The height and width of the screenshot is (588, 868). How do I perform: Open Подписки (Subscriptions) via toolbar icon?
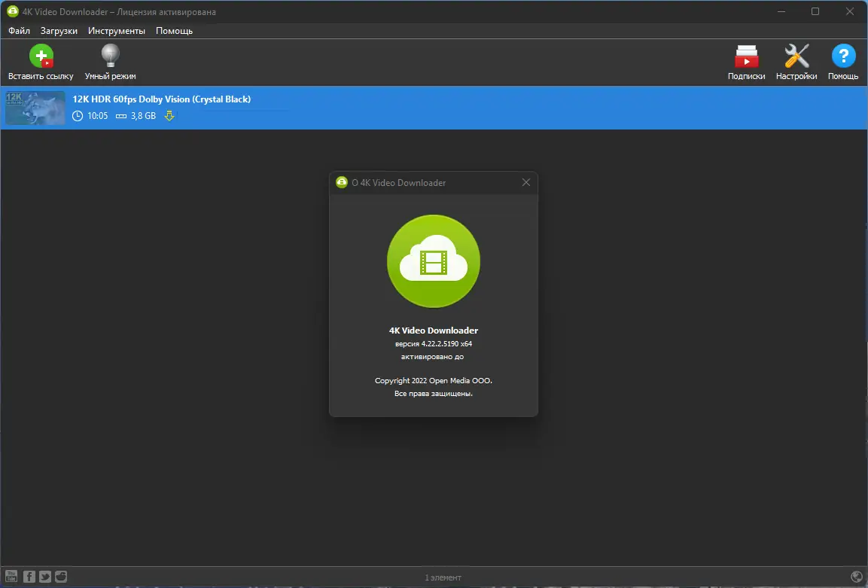(x=746, y=56)
